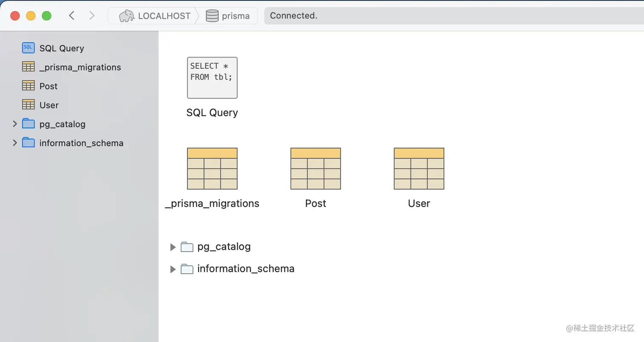Viewport: 644px width, 342px height.
Task: Select the User table in sidebar
Action: pos(49,105)
